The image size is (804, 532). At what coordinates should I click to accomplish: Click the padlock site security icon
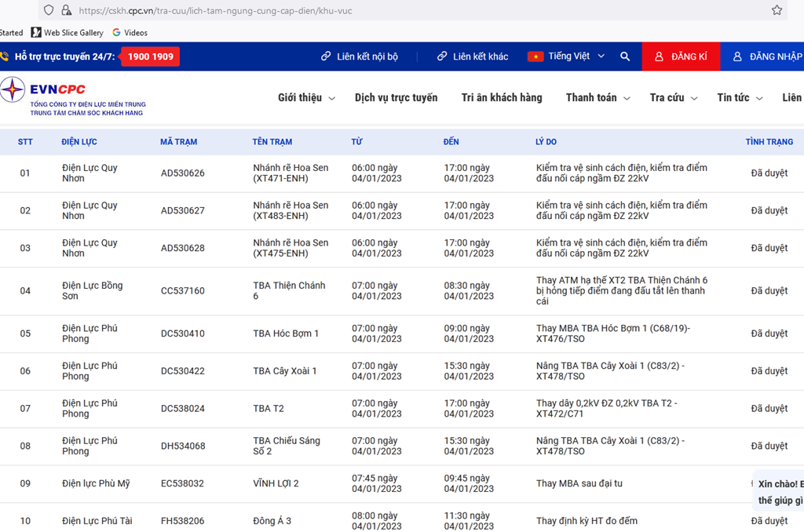point(66,10)
